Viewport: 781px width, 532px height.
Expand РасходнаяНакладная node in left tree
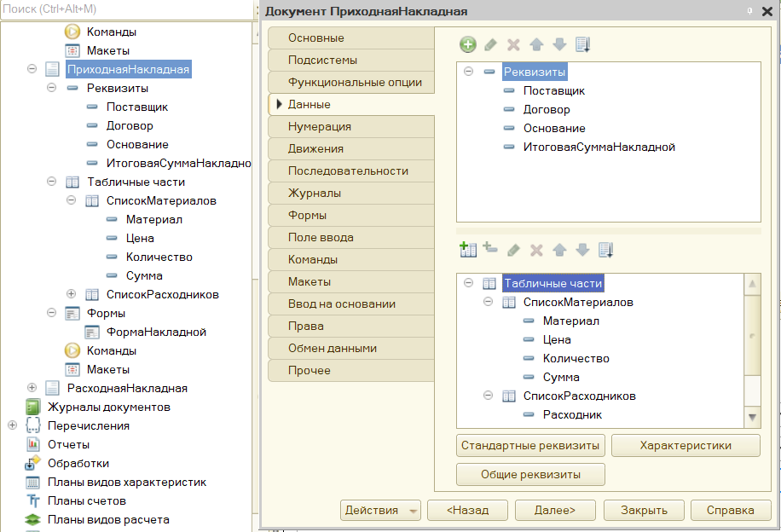pos(32,388)
